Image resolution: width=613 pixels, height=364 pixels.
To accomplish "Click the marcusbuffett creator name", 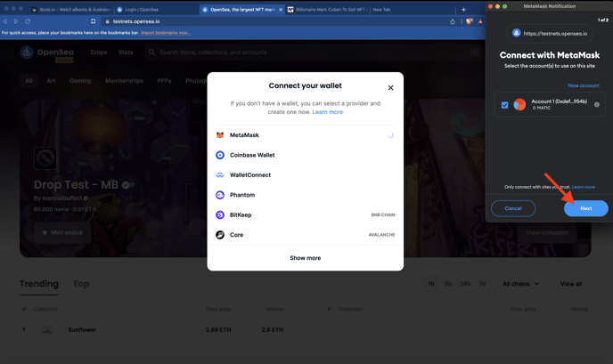I will click(62, 198).
